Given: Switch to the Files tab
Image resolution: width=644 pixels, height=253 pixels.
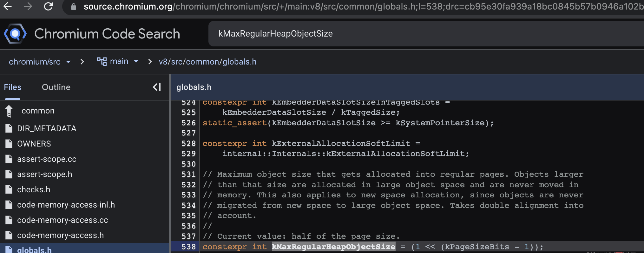Looking at the screenshot, I should [x=13, y=87].
